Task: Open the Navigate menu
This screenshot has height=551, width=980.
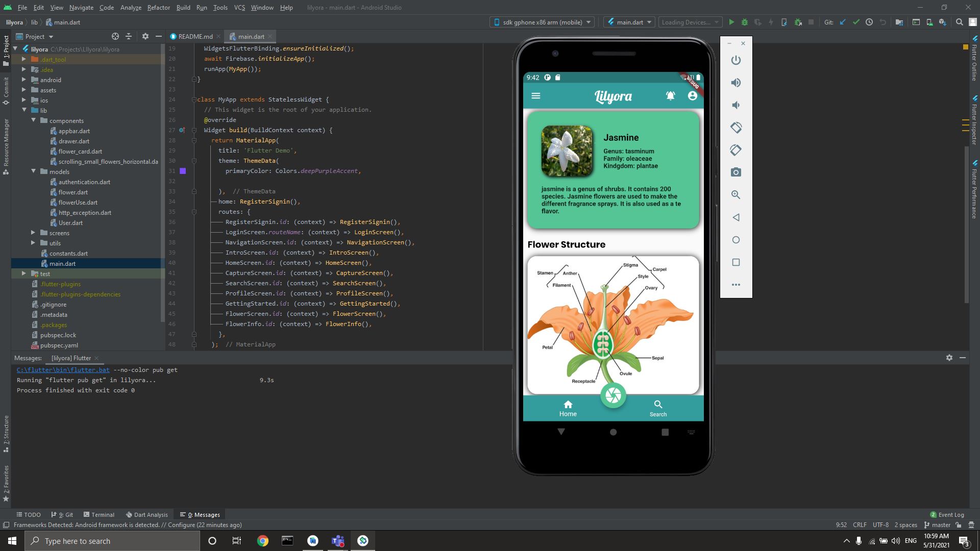Action: point(81,8)
